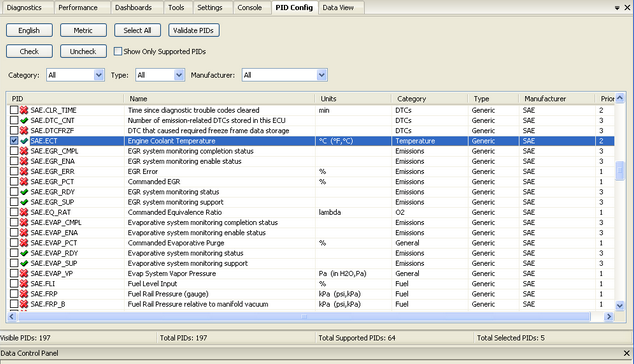The height and width of the screenshot is (364, 634).
Task: Click the scroll left arrow of PID list
Action: coord(12,317)
